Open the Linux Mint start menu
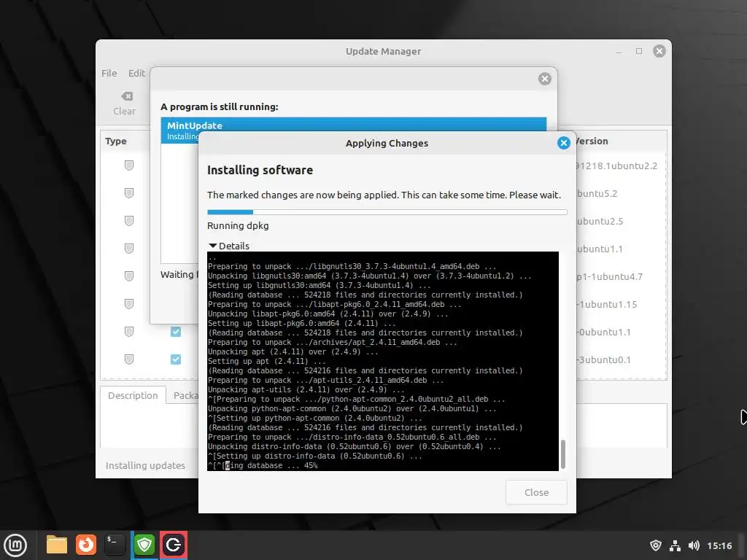747x560 pixels. (15, 545)
